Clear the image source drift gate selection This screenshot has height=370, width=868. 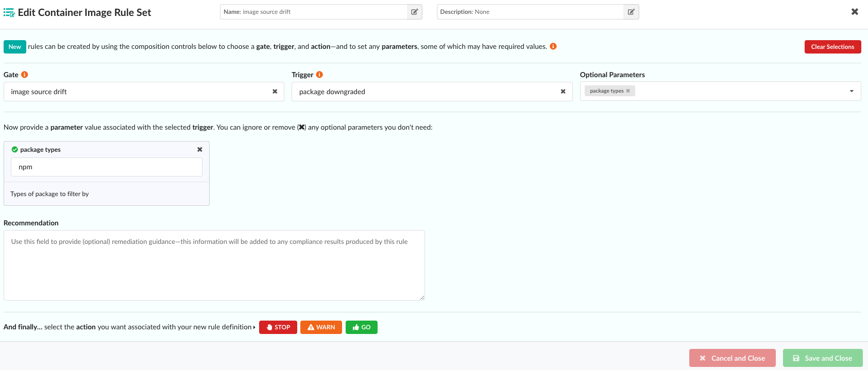coord(275,92)
